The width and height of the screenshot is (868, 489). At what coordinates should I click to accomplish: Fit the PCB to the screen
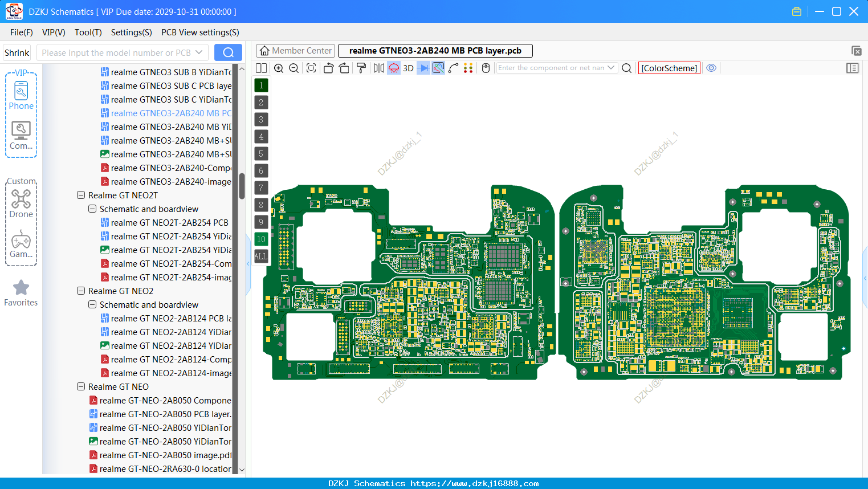point(311,68)
